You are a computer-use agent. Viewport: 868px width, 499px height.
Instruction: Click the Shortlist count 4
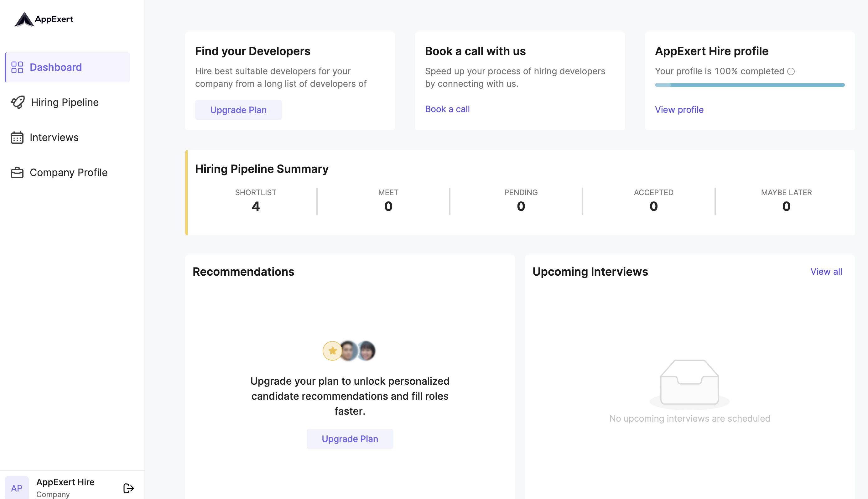click(256, 206)
